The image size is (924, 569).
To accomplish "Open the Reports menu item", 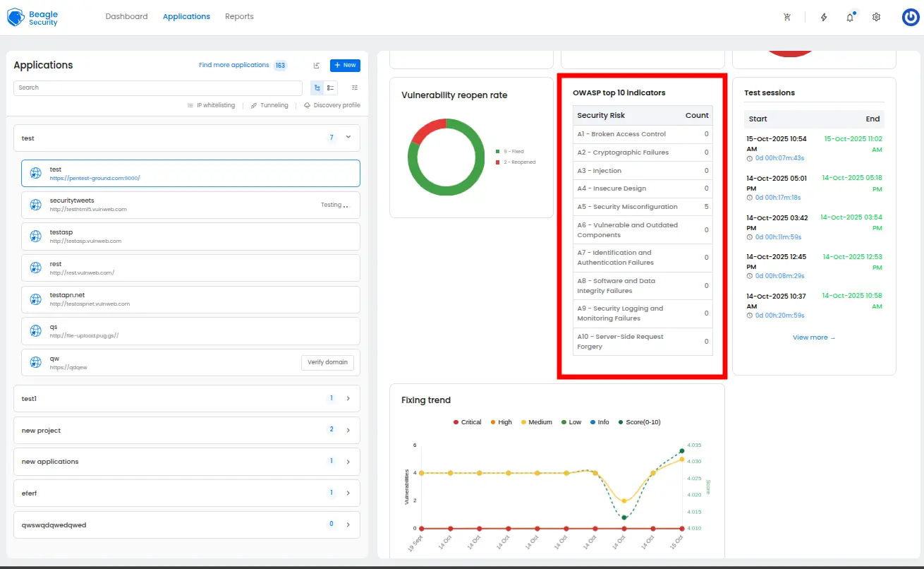I will (x=239, y=16).
